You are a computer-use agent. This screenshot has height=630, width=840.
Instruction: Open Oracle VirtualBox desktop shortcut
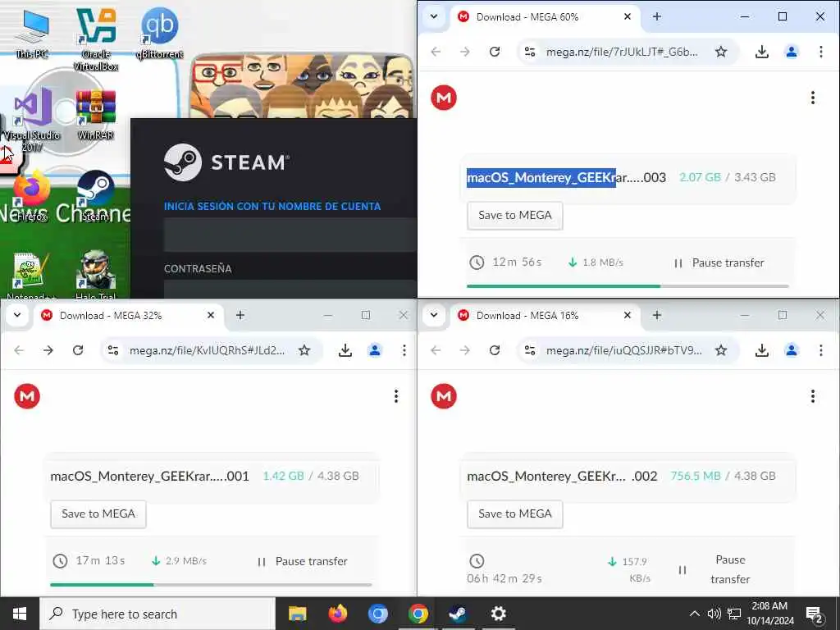96,39
